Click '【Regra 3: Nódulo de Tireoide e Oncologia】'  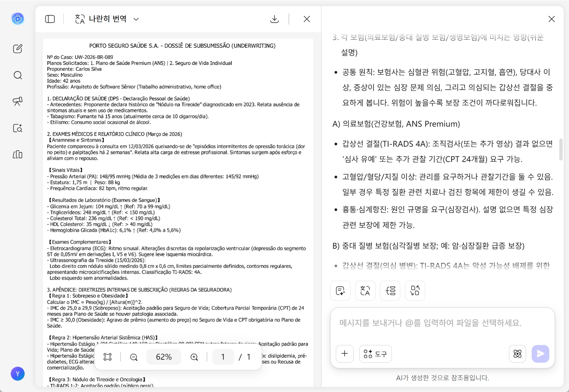click(96, 379)
